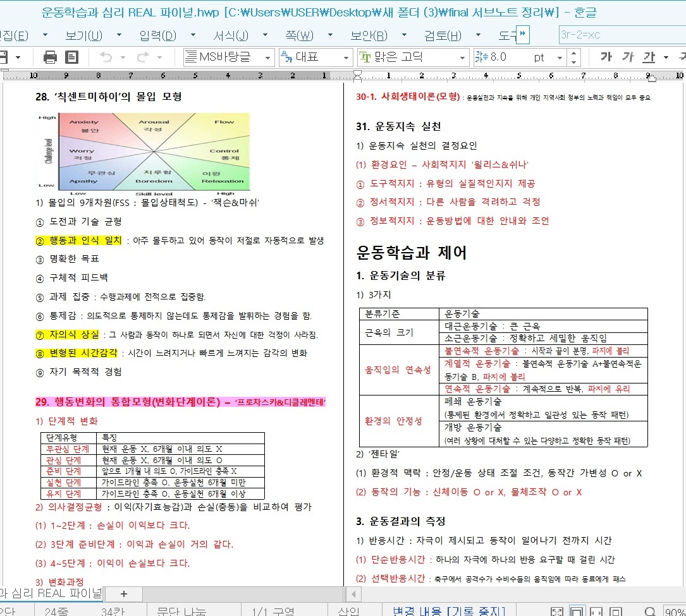Click 문단 나눔 in status bar
Screen dimensions: 686x616
pyautogui.click(x=181, y=611)
